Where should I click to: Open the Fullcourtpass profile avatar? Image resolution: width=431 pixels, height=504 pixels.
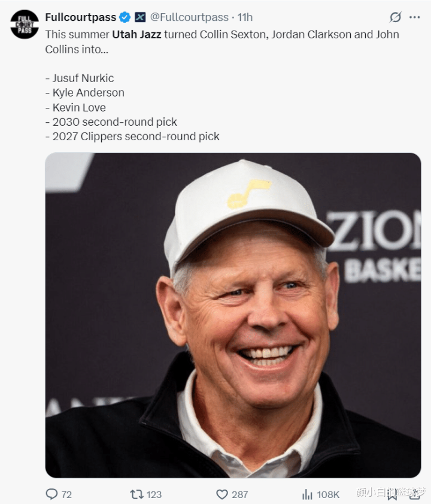pos(25,24)
